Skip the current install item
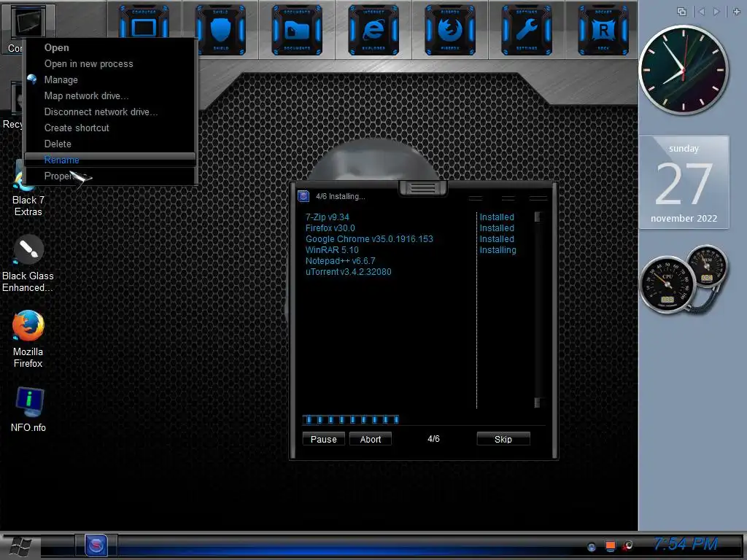Image resolution: width=747 pixels, height=560 pixels. click(503, 439)
